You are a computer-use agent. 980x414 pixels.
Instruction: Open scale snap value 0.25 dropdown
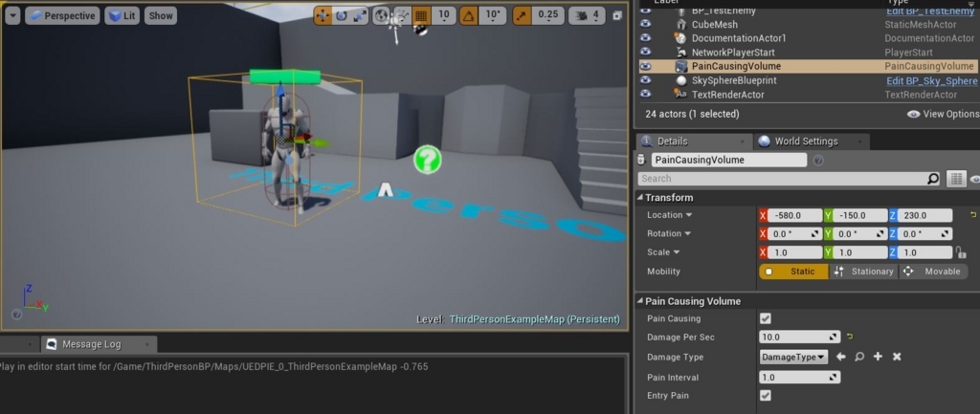(548, 15)
